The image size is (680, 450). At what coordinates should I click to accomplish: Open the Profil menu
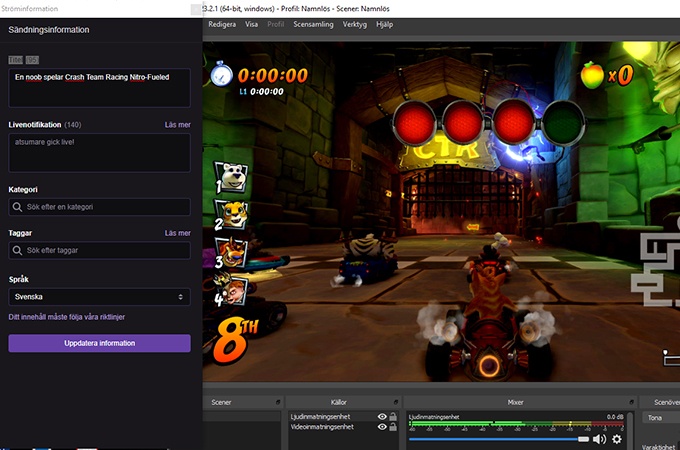(x=275, y=25)
